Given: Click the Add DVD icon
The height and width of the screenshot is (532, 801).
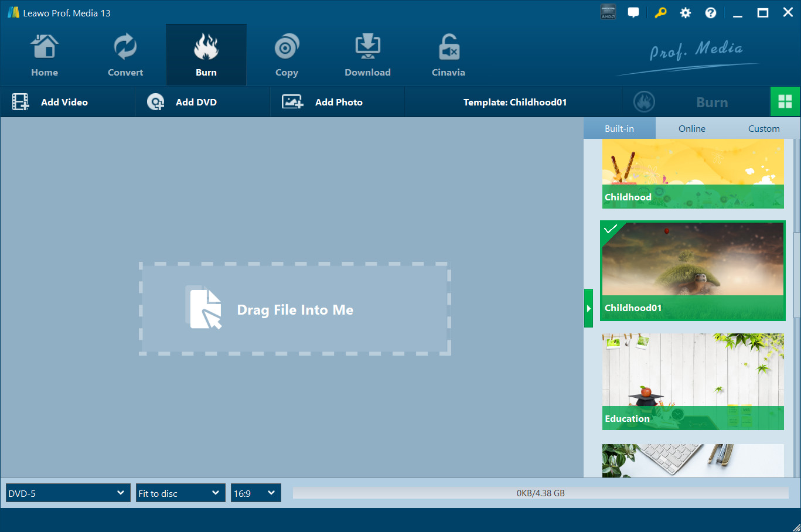Looking at the screenshot, I should (155, 101).
